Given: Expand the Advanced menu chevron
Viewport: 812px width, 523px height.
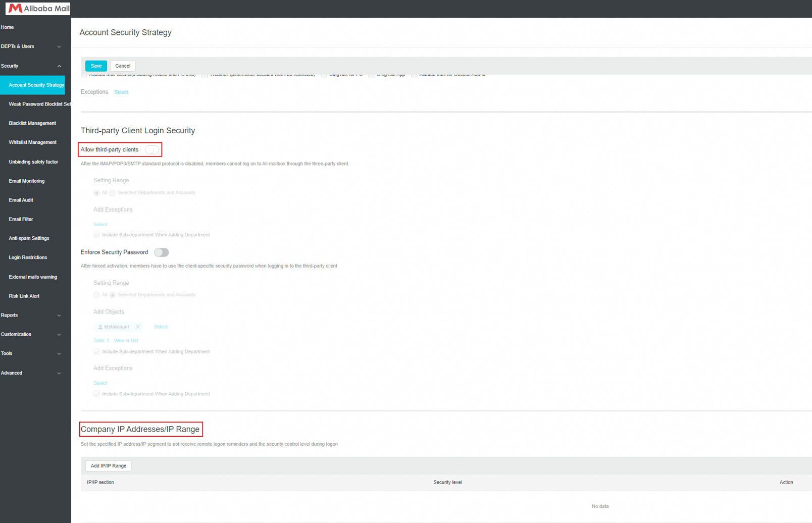Looking at the screenshot, I should tap(59, 374).
